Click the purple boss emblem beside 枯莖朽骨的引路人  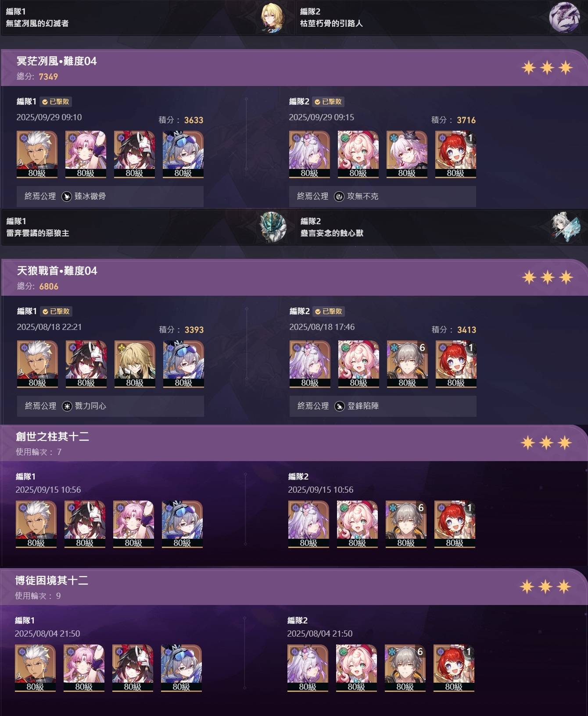tap(565, 18)
